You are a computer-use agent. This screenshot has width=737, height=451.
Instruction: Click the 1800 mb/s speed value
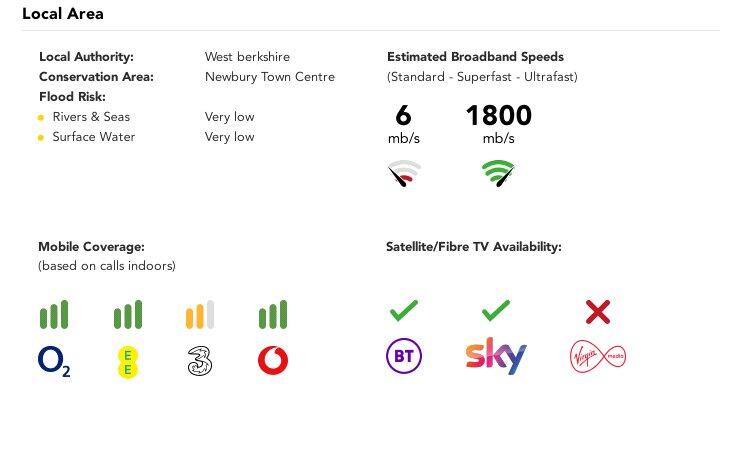[498, 116]
